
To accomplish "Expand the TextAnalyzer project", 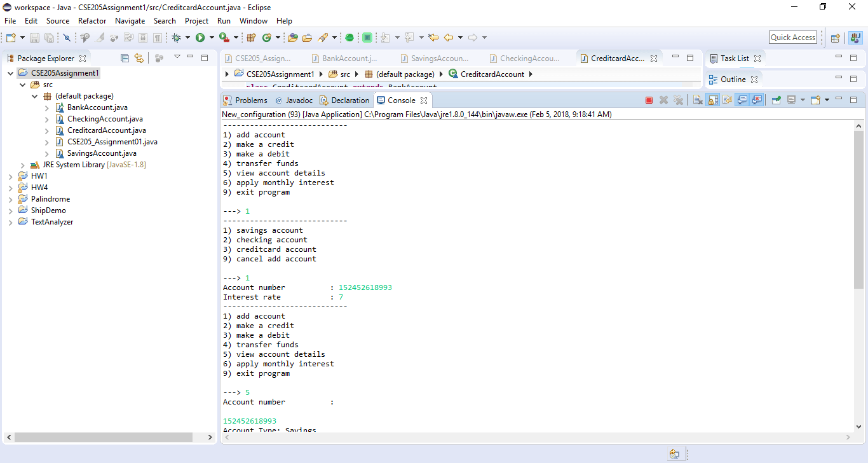I will coord(11,222).
